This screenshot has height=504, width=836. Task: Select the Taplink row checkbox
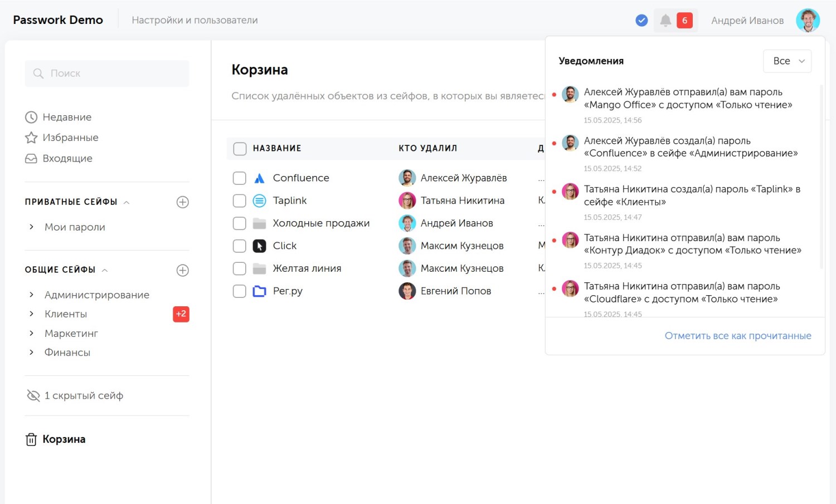240,200
